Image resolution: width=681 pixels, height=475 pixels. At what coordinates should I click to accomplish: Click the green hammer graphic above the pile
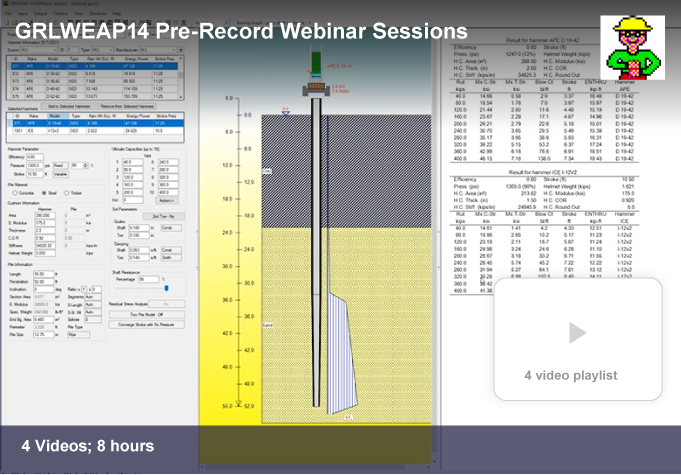point(316,63)
